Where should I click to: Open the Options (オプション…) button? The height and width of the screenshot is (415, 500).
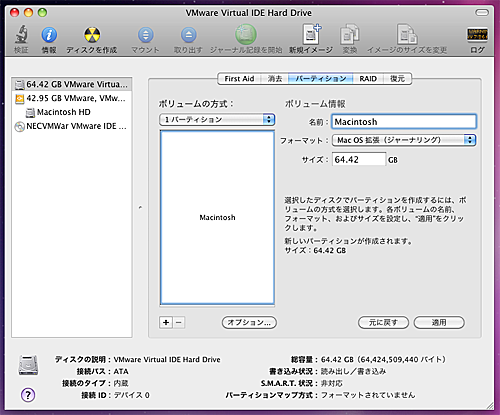click(x=249, y=322)
